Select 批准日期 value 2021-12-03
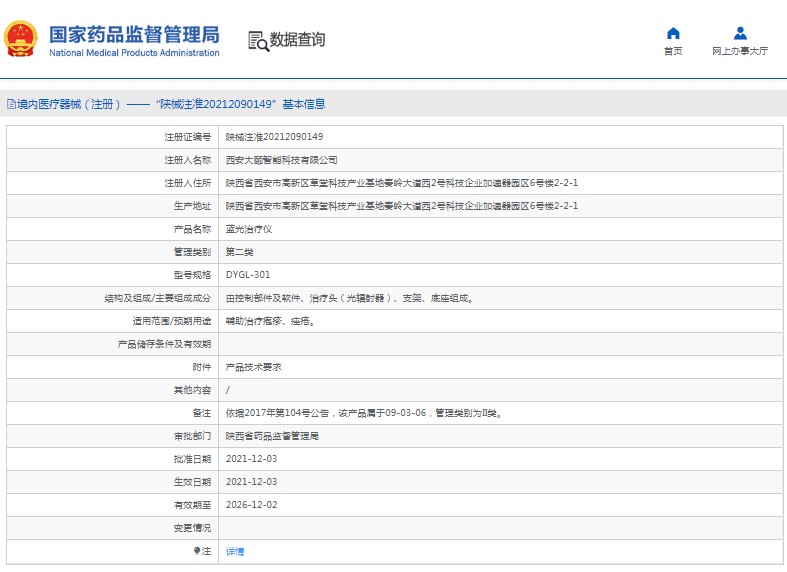Viewport: 787px width, 572px height. point(251,459)
